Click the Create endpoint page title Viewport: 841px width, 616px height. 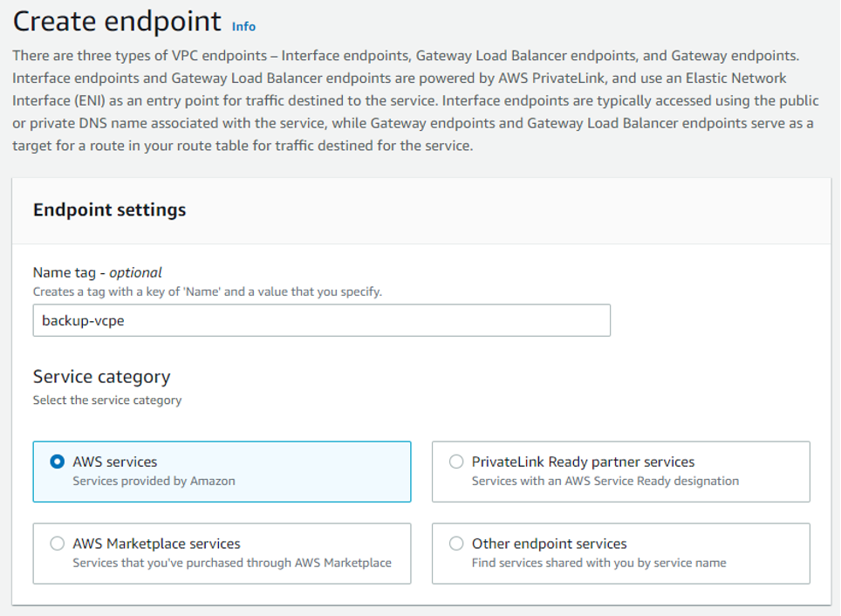click(108, 21)
